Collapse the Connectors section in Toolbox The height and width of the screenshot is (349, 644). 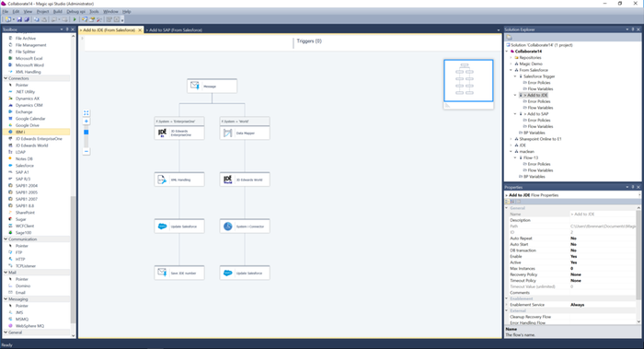tap(6, 78)
